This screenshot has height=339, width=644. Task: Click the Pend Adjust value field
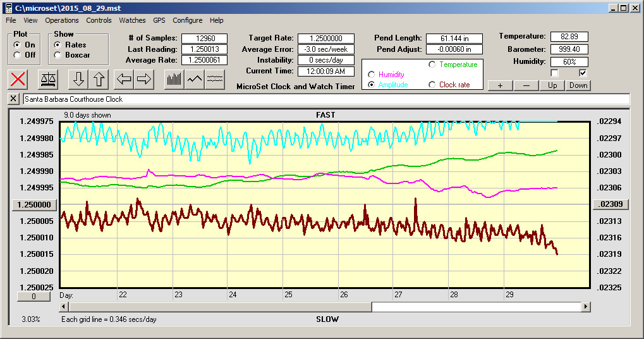point(454,49)
